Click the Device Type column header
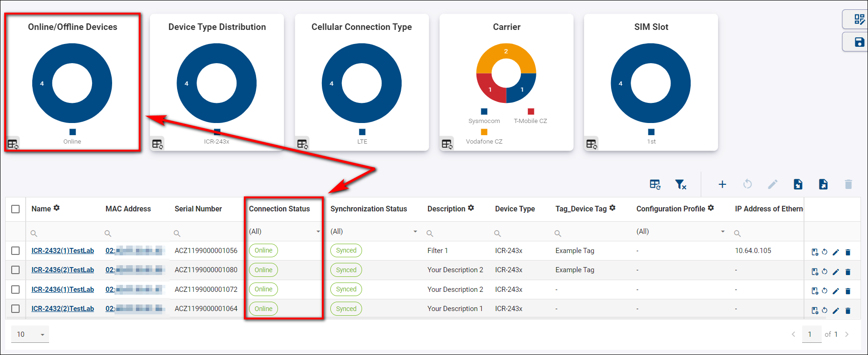868x355 pixels. 515,209
